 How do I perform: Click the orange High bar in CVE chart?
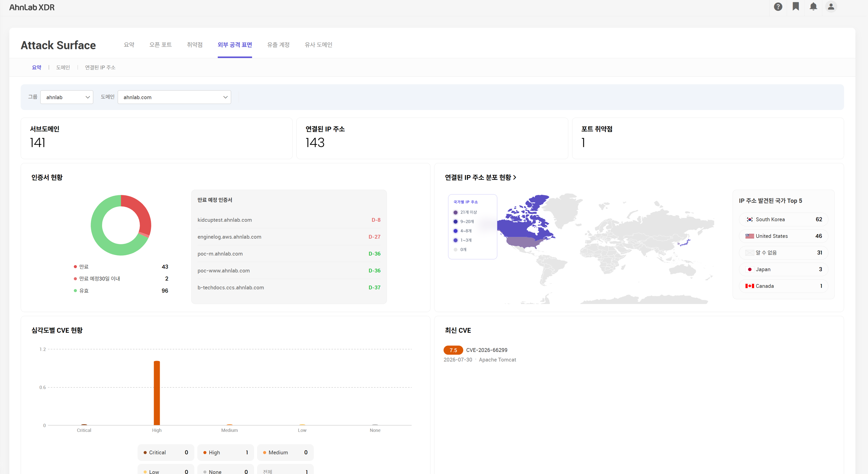[x=157, y=393]
